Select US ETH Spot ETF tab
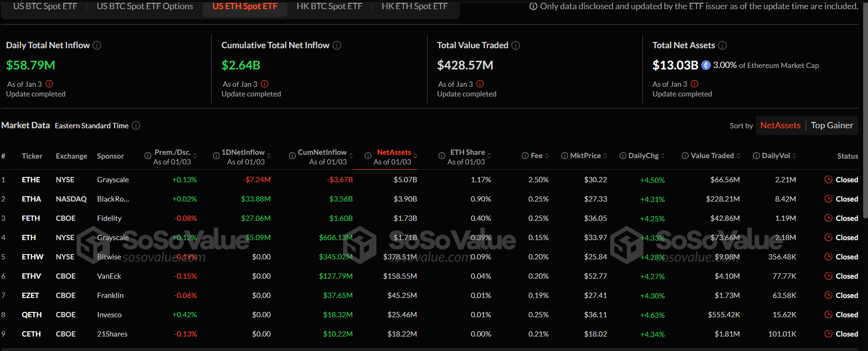The width and height of the screenshot is (868, 351). click(245, 6)
